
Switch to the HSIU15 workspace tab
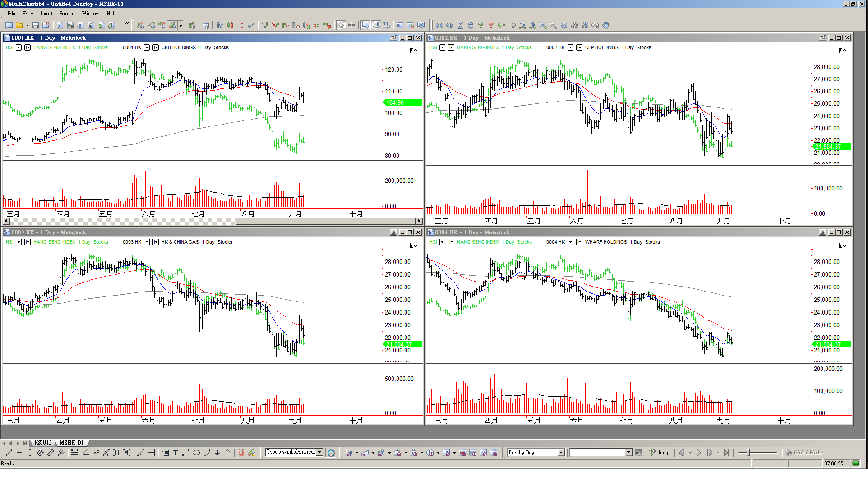43,443
